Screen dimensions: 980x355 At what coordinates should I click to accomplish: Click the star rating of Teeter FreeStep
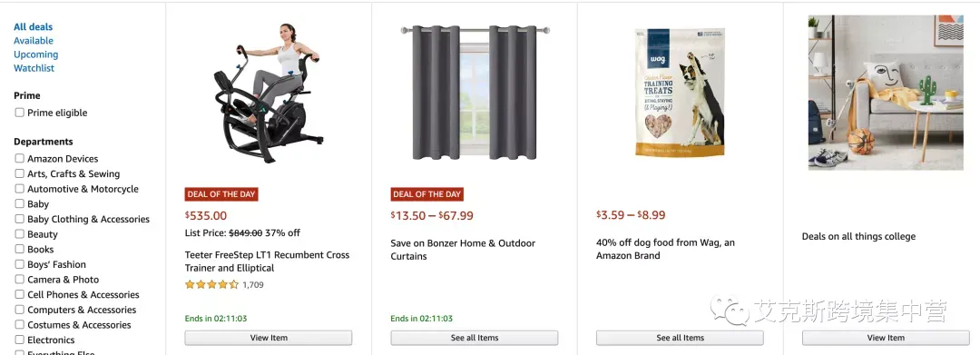tap(211, 284)
